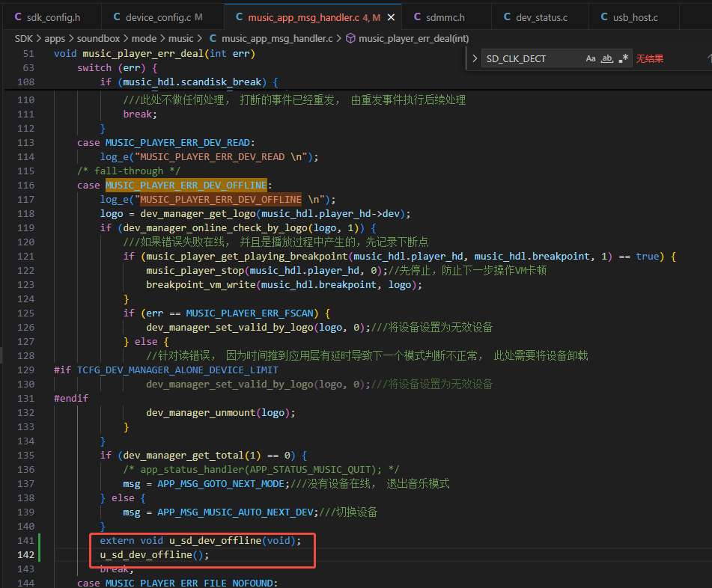Toggle Match Case in the find widget

pos(590,58)
